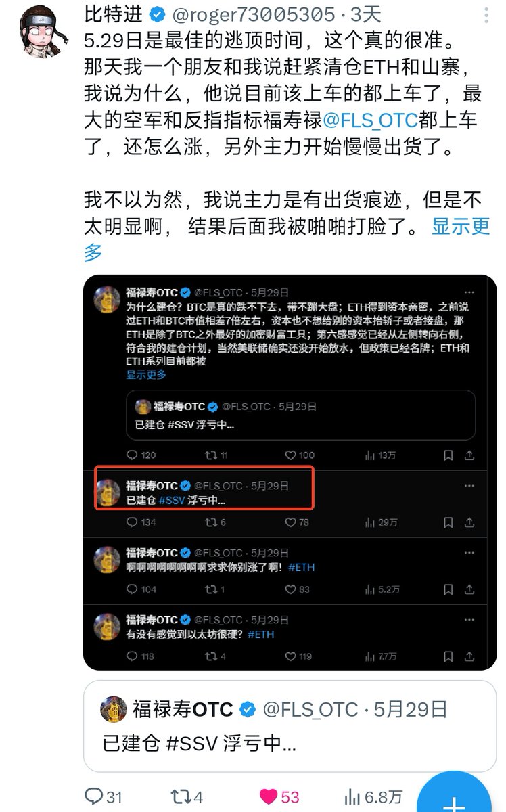This screenshot has width=506, height=812.
Task: Tap 福禄寿OTC avatar in quoted tweet
Action: coord(113,709)
